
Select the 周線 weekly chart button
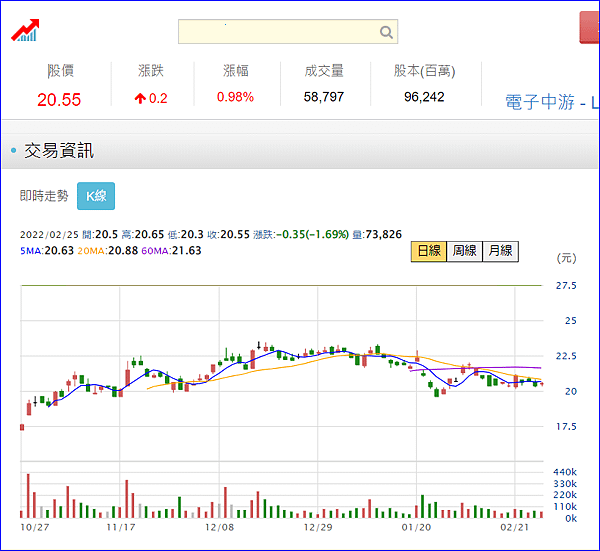coord(465,251)
